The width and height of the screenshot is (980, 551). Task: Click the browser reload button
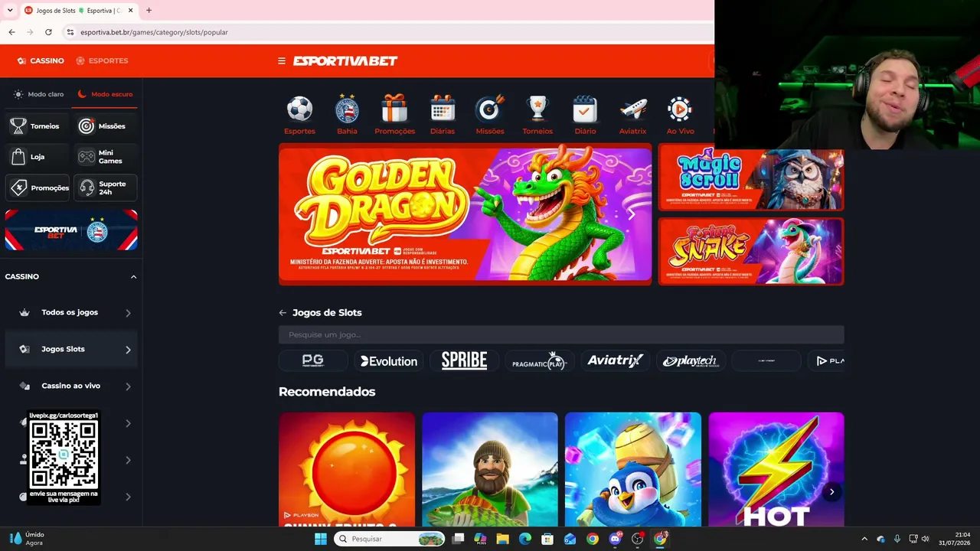48,32
